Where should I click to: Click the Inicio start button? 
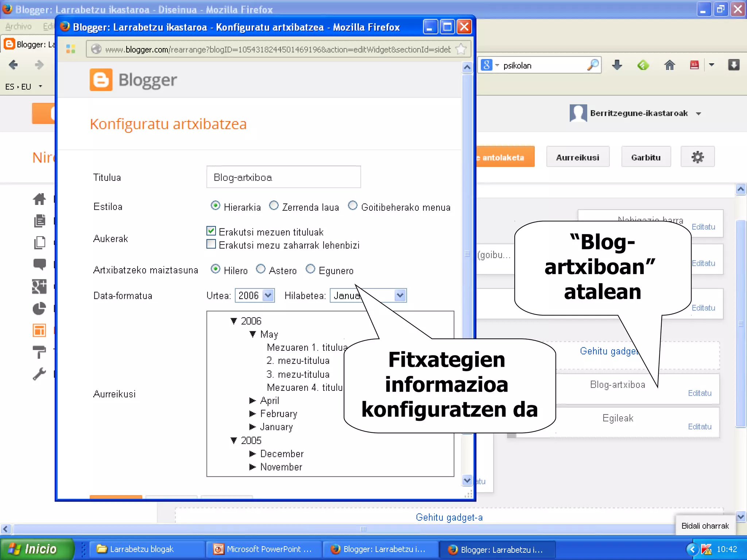[36, 549]
